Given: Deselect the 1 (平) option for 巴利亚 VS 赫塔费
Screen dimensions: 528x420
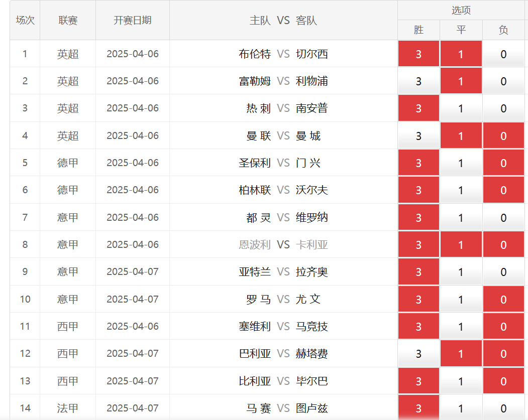Looking at the screenshot, I should [x=461, y=353].
